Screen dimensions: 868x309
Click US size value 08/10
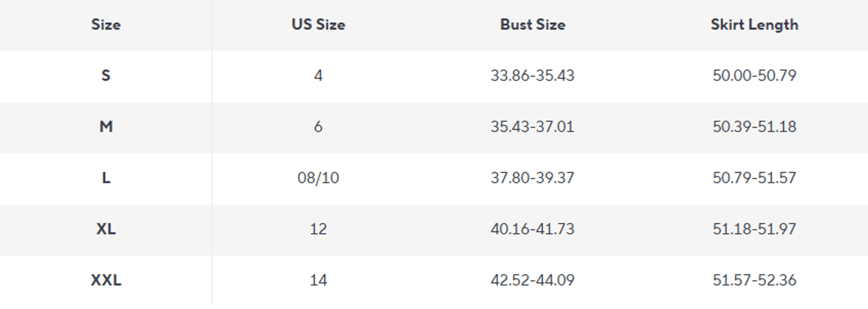(x=318, y=178)
